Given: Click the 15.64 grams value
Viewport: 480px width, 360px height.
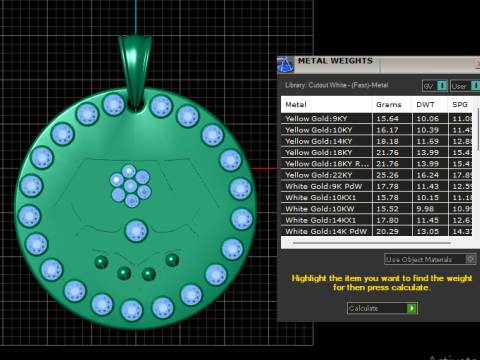Looking at the screenshot, I should point(387,119).
